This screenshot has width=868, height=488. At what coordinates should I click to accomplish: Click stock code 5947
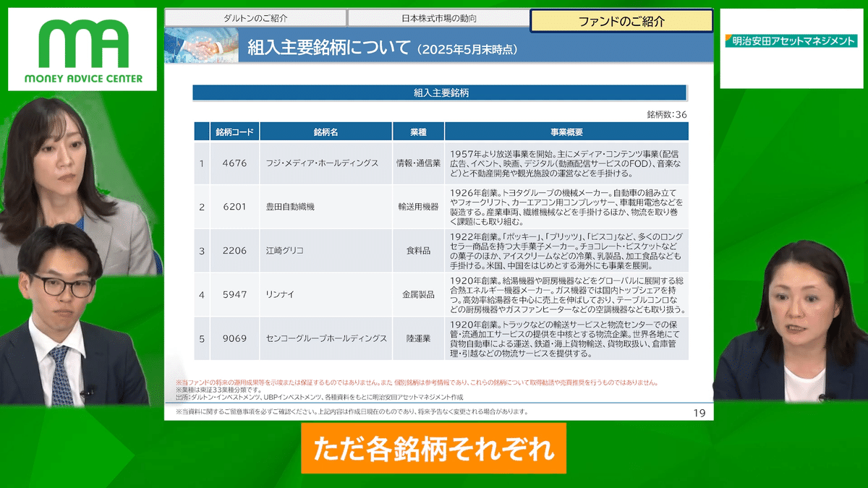pyautogui.click(x=234, y=294)
